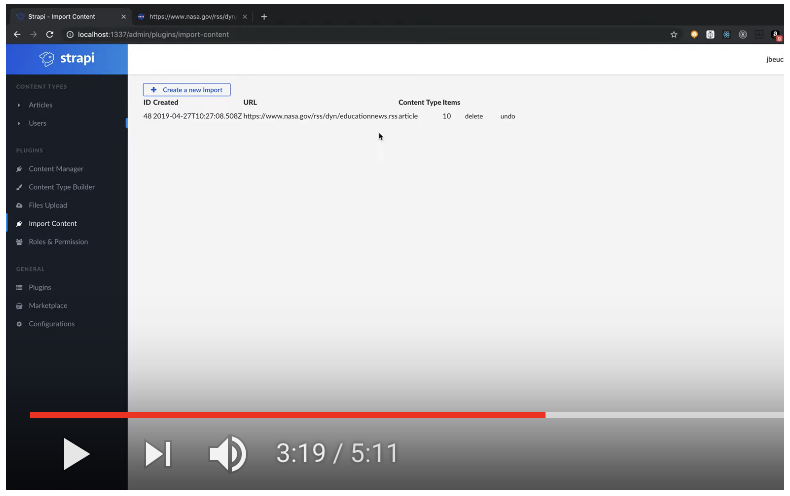This screenshot has height=496, width=790.
Task: Play the video with the play button
Action: pyautogui.click(x=76, y=454)
